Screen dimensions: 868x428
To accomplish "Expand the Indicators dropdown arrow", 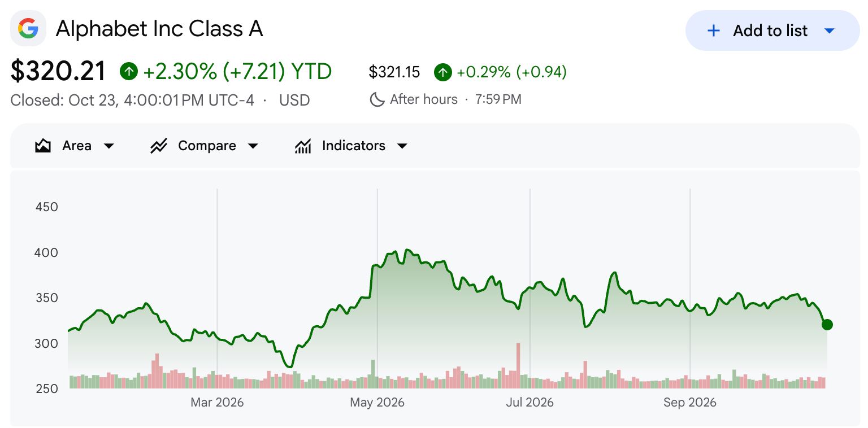I will coord(402,146).
